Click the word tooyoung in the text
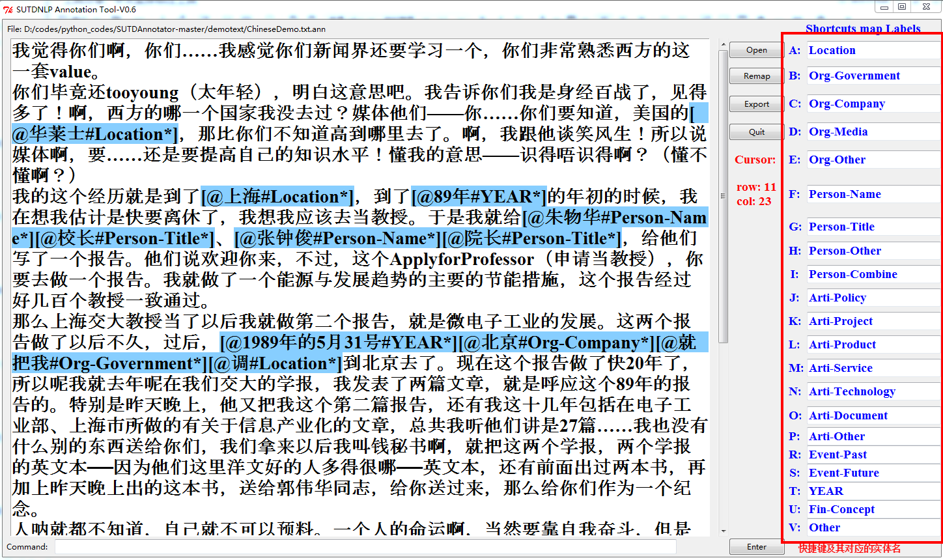Image resolution: width=943 pixels, height=560 pixels. tap(142, 92)
